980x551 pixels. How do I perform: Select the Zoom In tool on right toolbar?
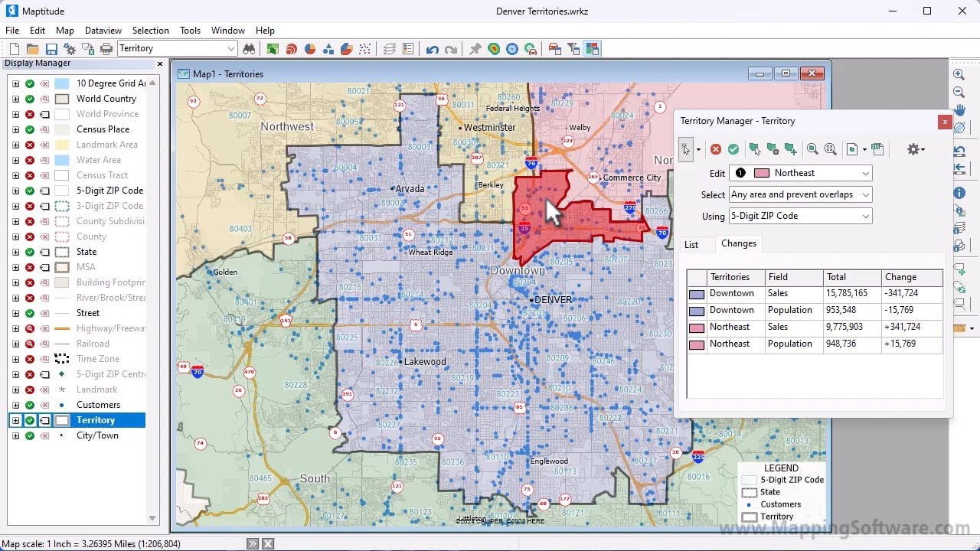[959, 74]
